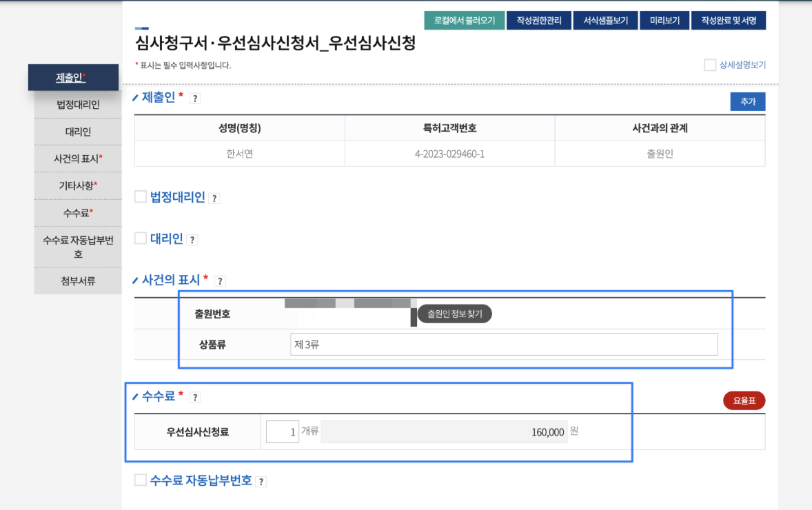The width and height of the screenshot is (812, 510).
Task: Open help for 사건의 표시 section
Action: point(219,280)
